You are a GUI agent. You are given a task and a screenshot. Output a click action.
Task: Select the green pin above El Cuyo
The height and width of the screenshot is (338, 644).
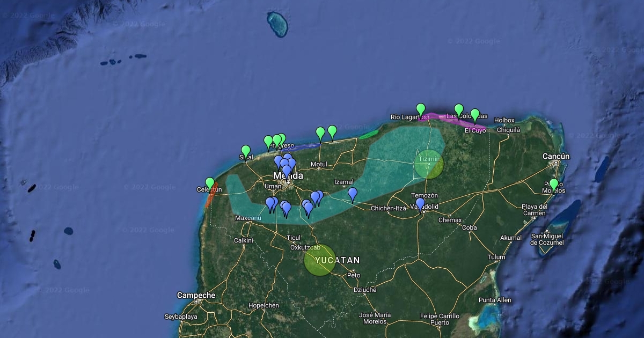coord(475,114)
